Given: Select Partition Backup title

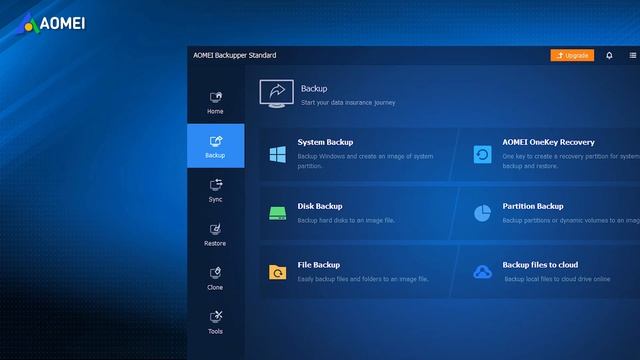Looking at the screenshot, I should [533, 206].
